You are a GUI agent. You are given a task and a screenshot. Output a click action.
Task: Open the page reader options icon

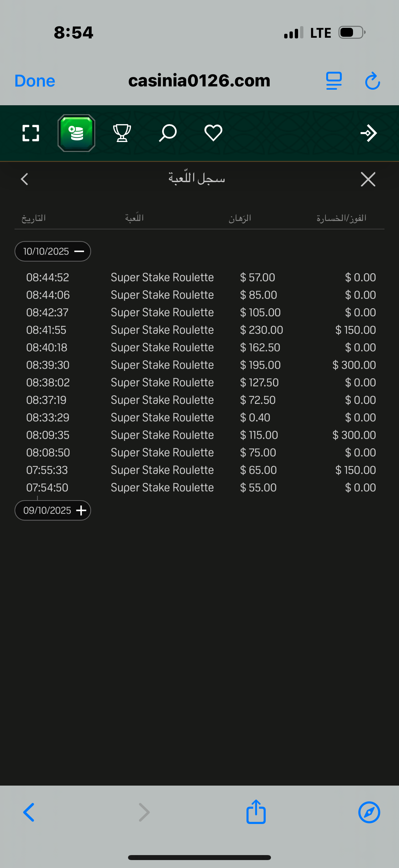[334, 81]
